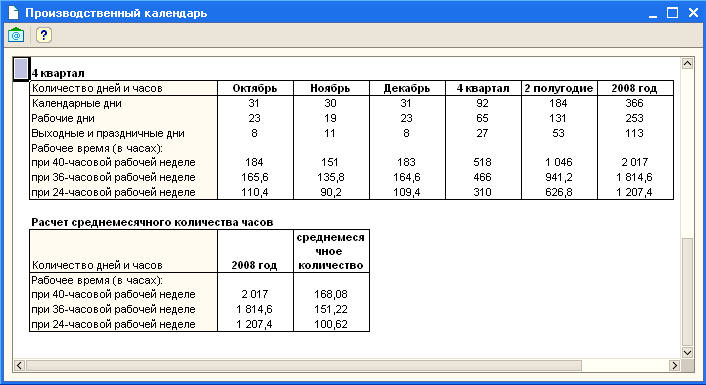706x385 pixels.
Task: Select 'Рабочее время (в часах):' in top table
Action: pos(97,148)
